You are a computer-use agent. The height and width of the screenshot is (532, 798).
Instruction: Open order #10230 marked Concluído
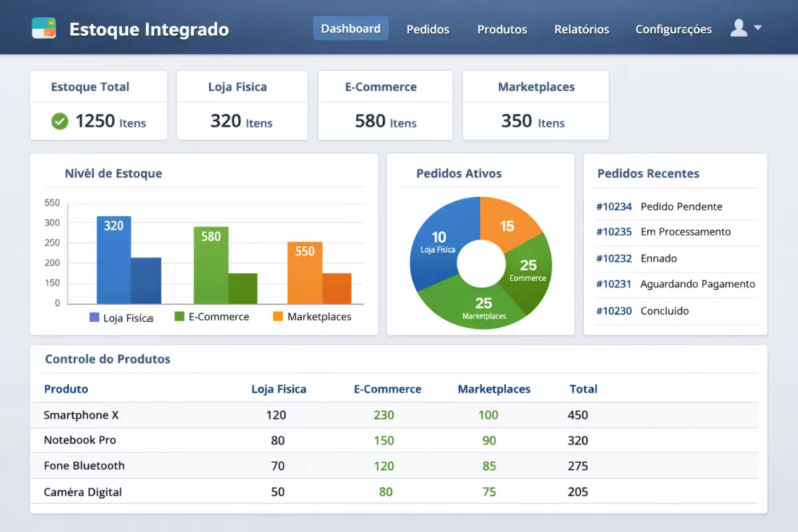pyautogui.click(x=614, y=311)
